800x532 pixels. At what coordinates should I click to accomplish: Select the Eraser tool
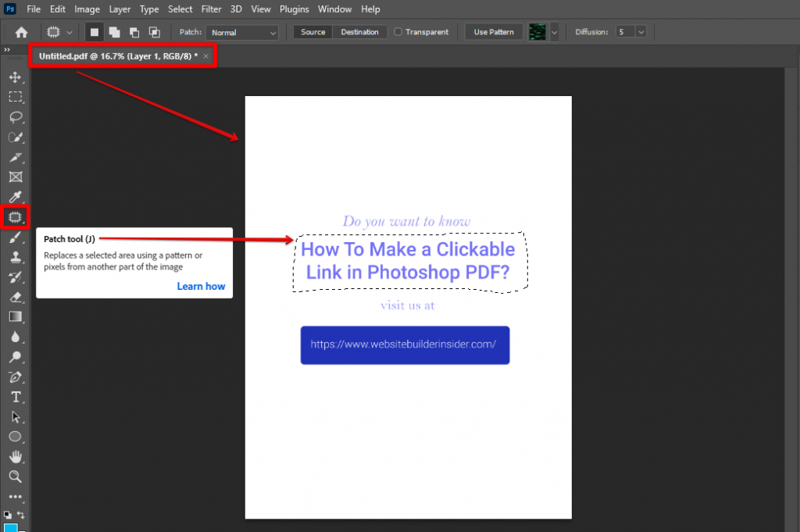16,297
